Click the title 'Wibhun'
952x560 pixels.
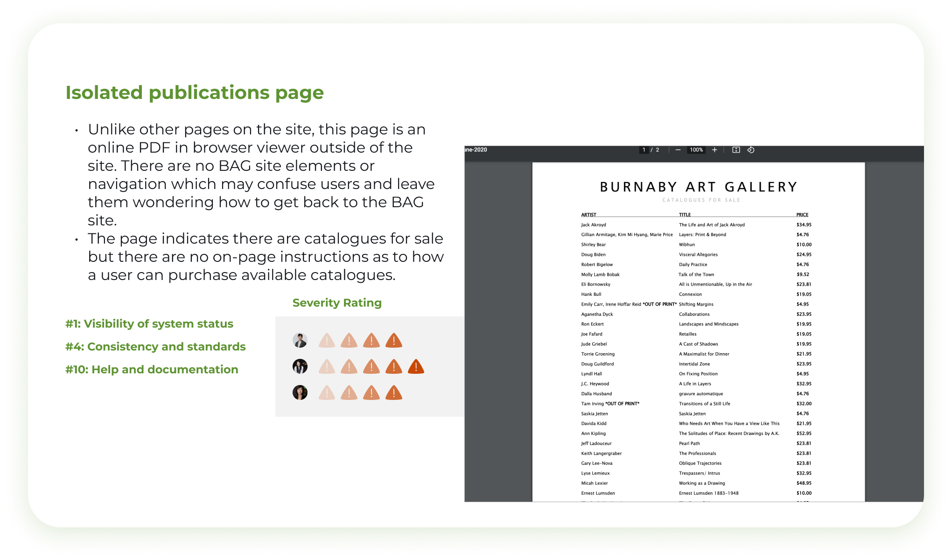[x=687, y=245]
